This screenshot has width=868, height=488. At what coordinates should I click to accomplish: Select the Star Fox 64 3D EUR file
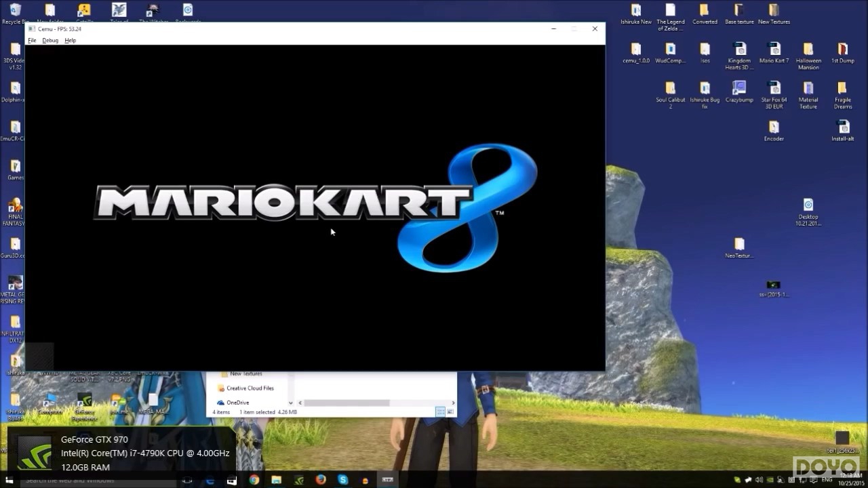point(774,95)
